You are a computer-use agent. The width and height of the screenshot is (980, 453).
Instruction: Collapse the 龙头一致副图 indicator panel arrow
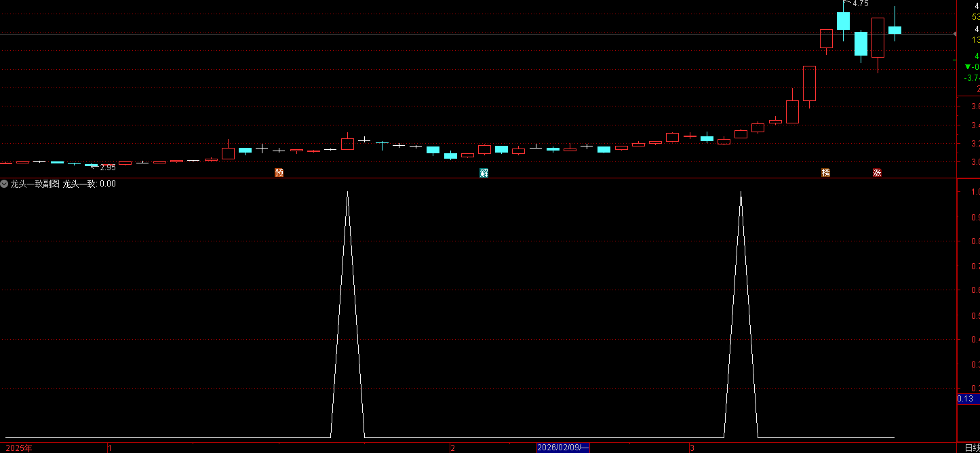coord(4,184)
